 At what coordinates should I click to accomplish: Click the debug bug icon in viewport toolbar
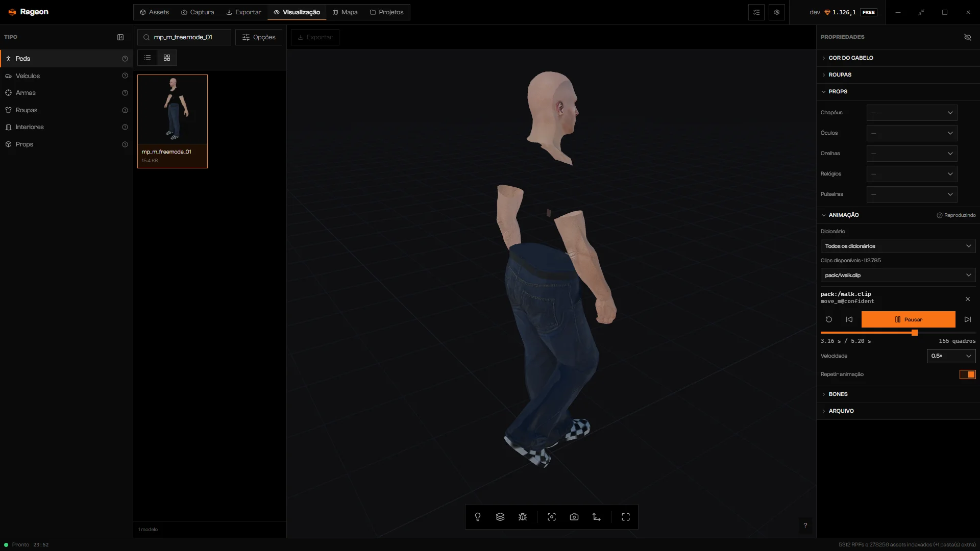(x=523, y=517)
